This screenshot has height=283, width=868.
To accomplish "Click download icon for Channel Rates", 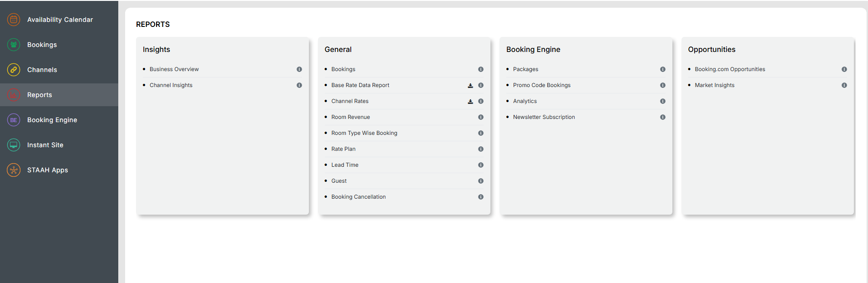I will (470, 101).
